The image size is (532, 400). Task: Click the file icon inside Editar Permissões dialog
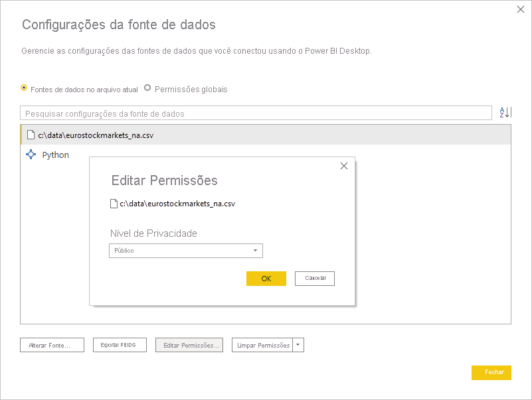coord(113,203)
